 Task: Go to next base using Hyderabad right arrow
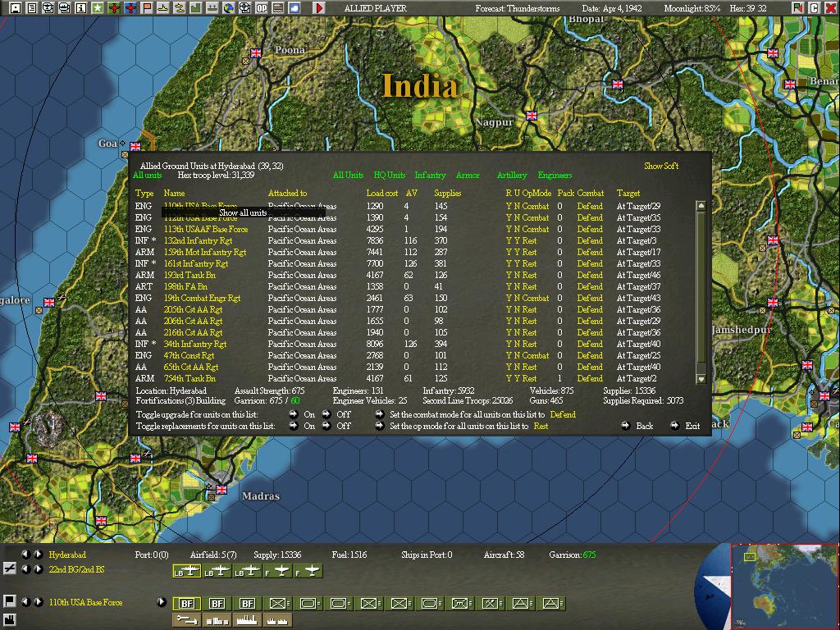pos(38,554)
